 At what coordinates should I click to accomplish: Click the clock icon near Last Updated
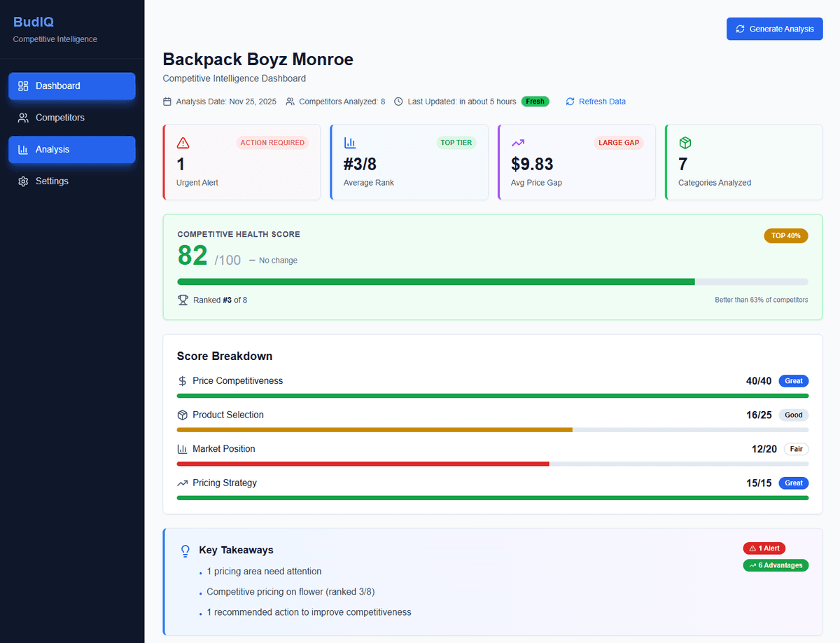point(398,101)
